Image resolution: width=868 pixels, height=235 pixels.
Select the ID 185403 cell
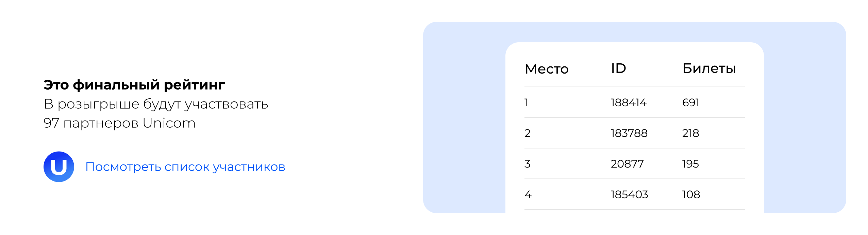(x=629, y=194)
